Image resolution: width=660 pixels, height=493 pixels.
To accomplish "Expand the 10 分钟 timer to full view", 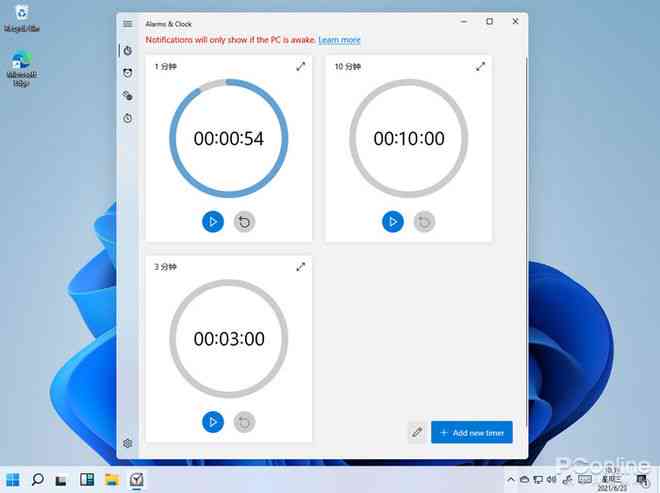I will 480,67.
